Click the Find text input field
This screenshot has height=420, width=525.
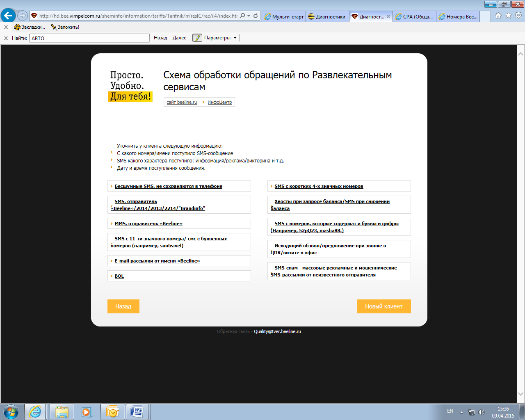coord(89,38)
